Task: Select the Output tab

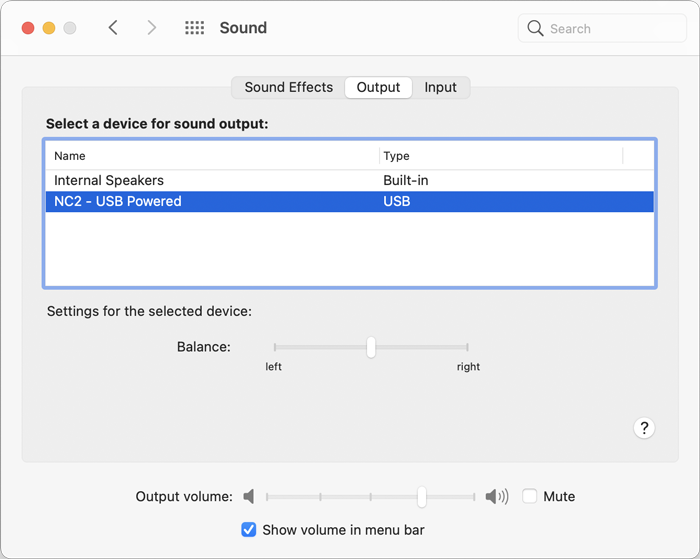Action: click(x=378, y=87)
